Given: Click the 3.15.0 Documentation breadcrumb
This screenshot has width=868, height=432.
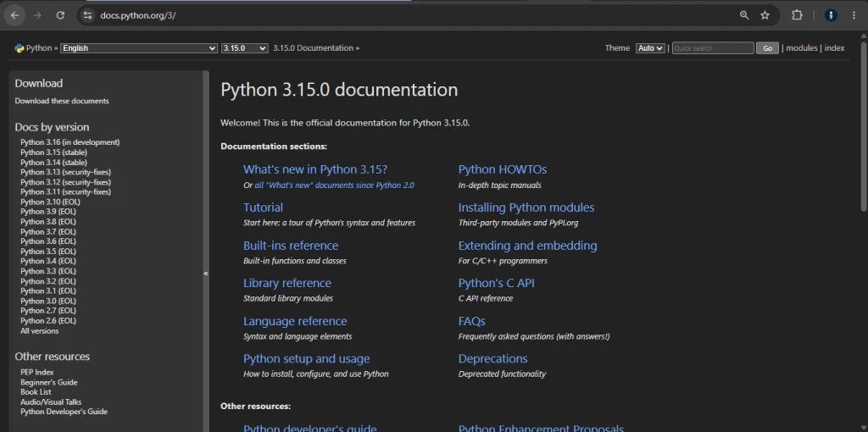Looking at the screenshot, I should point(313,48).
